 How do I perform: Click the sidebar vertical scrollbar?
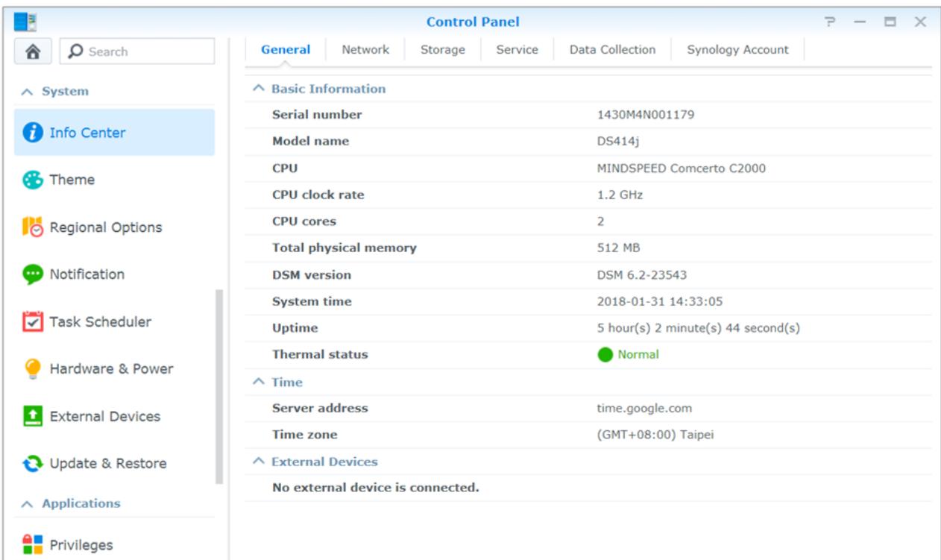click(219, 388)
